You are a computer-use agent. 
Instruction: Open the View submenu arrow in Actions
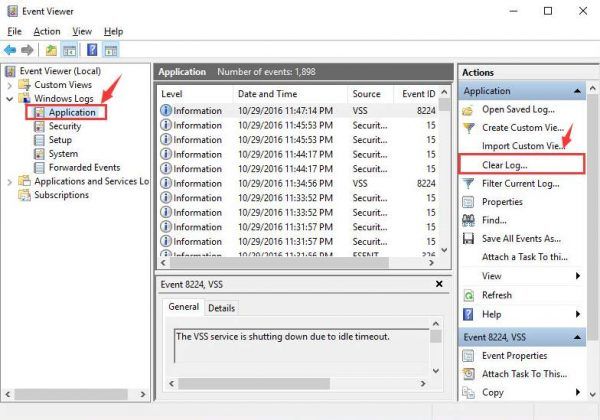[x=577, y=276]
